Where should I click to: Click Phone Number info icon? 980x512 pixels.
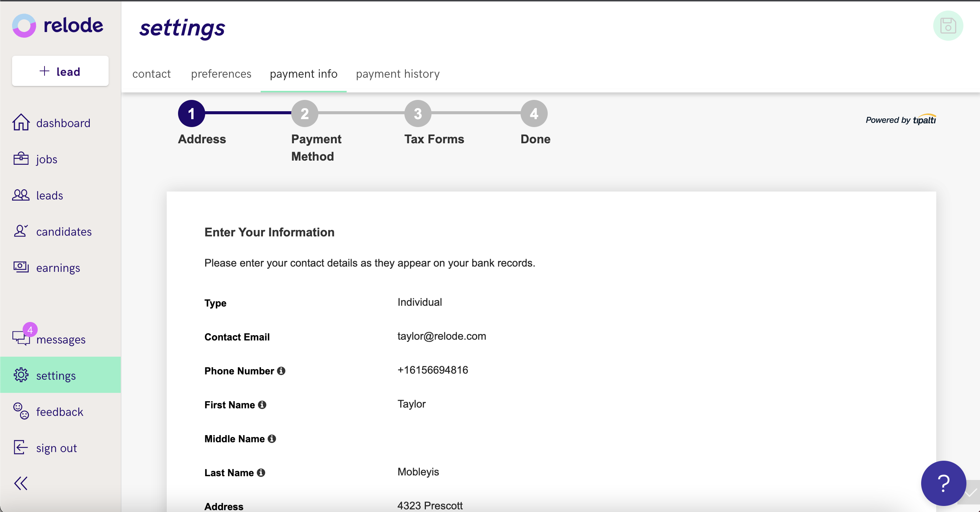[x=281, y=371]
